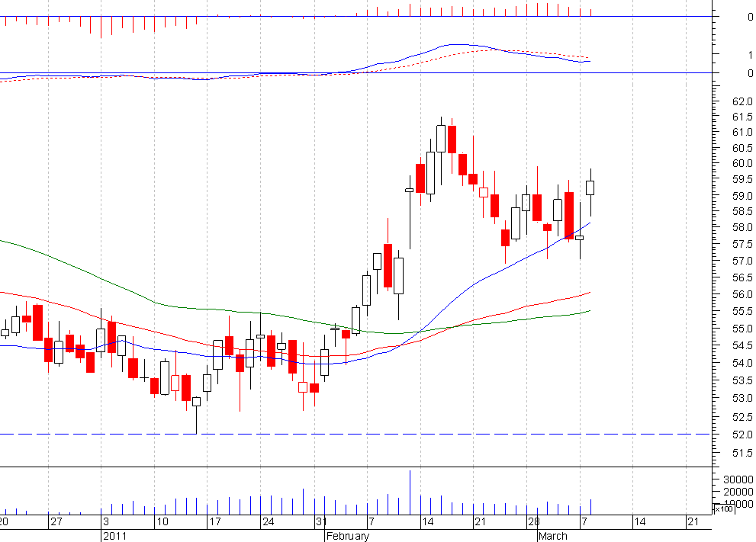Image resolution: width=756 pixels, height=542 pixels.
Task: Choose the 59.0 price level label
Action: pos(742,196)
